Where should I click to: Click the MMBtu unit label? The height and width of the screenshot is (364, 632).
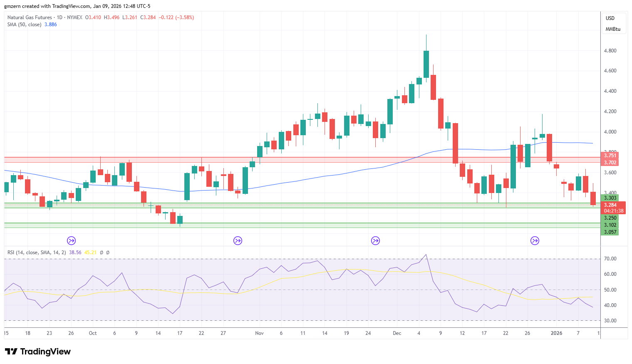pyautogui.click(x=613, y=29)
